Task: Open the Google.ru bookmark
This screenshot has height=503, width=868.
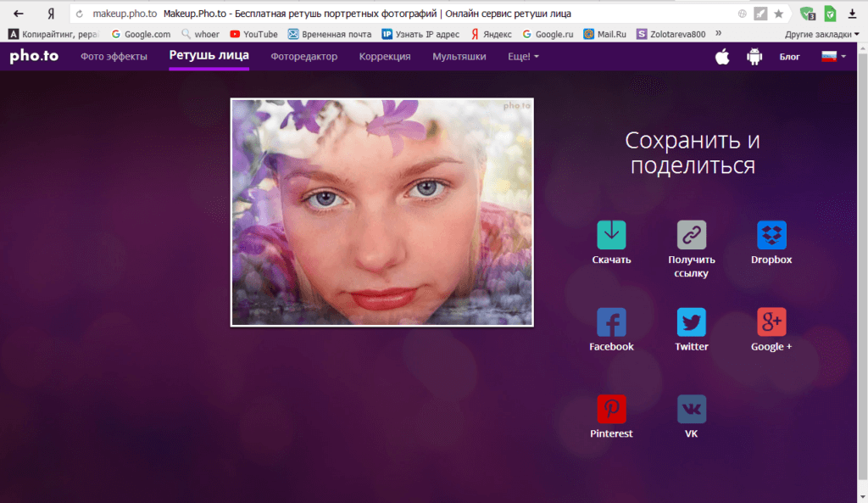Action: pos(548,34)
